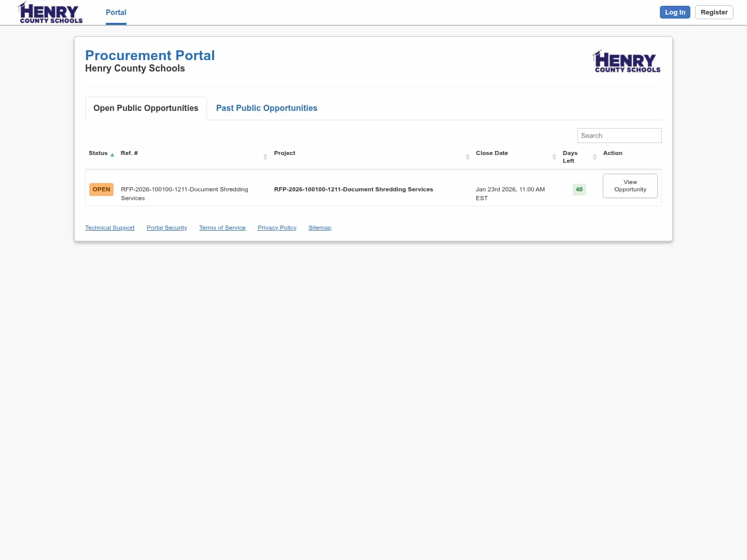This screenshot has height=560, width=747.
Task: Click the Henry County Schools logo in navbar
Action: [50, 12]
